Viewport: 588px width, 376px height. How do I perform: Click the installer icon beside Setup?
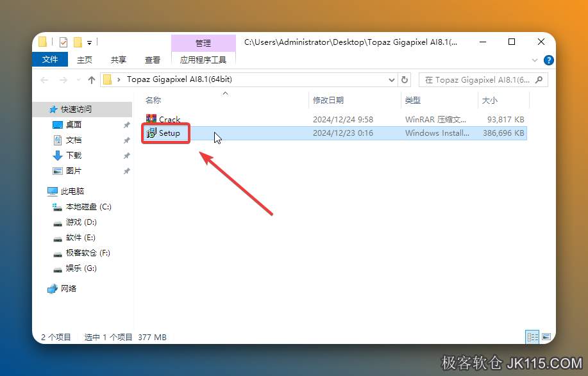tap(151, 133)
